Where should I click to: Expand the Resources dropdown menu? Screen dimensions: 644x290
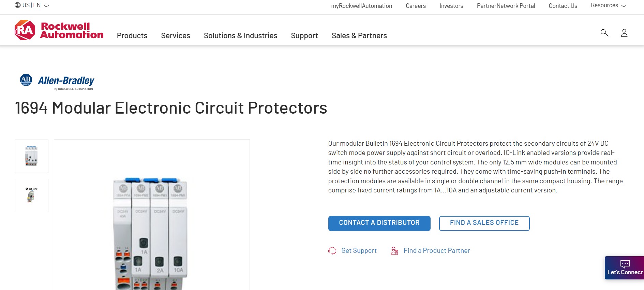pos(609,5)
